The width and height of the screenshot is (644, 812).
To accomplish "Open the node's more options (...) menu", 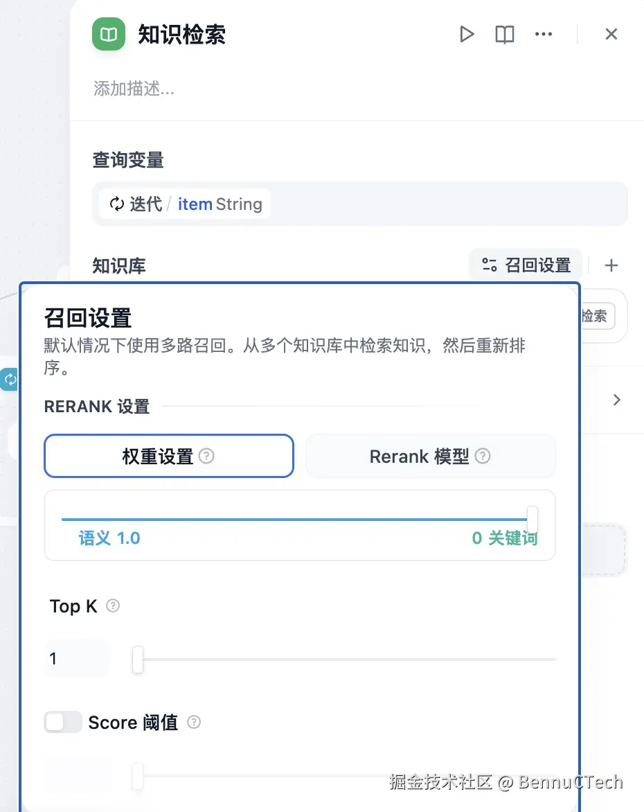I will tap(544, 34).
